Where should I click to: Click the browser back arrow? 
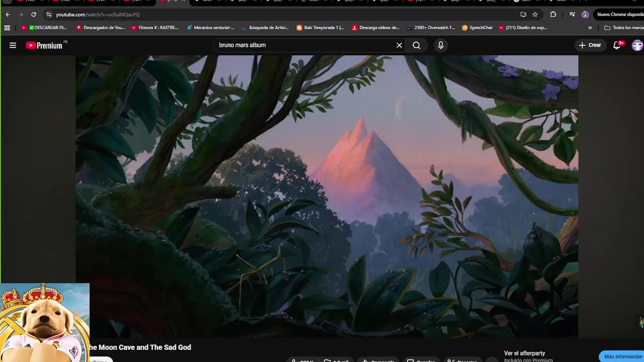click(x=8, y=15)
